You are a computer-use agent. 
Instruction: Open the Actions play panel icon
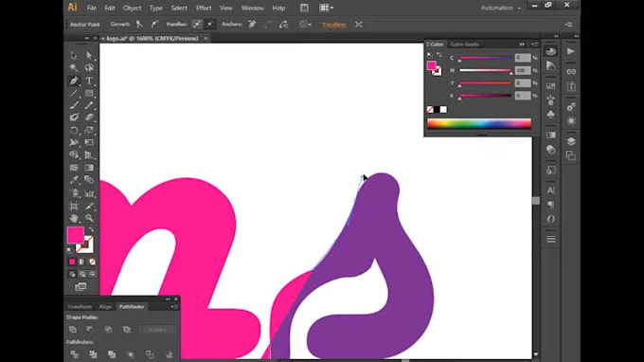[571, 51]
